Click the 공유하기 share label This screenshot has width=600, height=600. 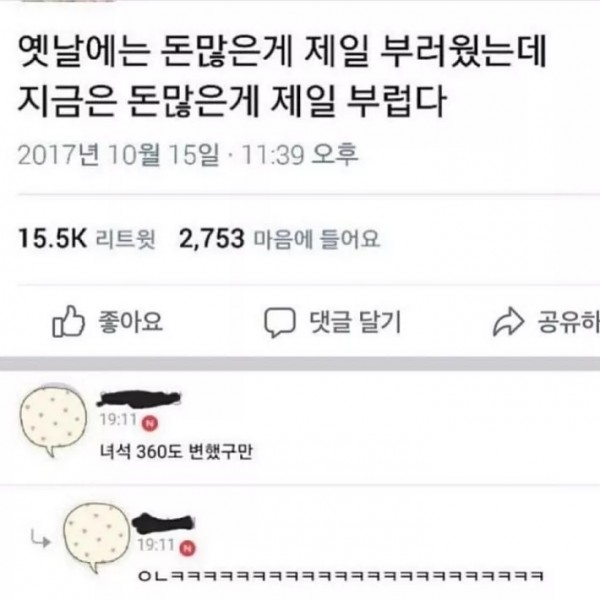pyautogui.click(x=569, y=322)
